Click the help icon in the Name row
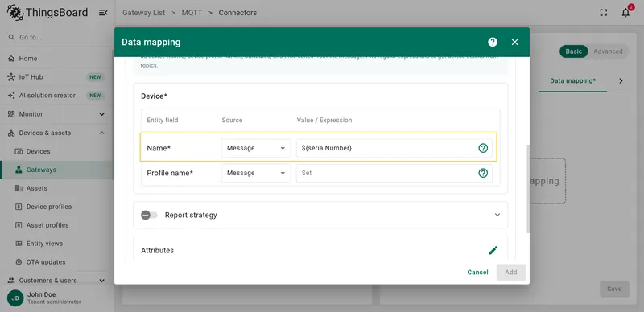Viewport: 644px width, 312px height. pyautogui.click(x=483, y=148)
